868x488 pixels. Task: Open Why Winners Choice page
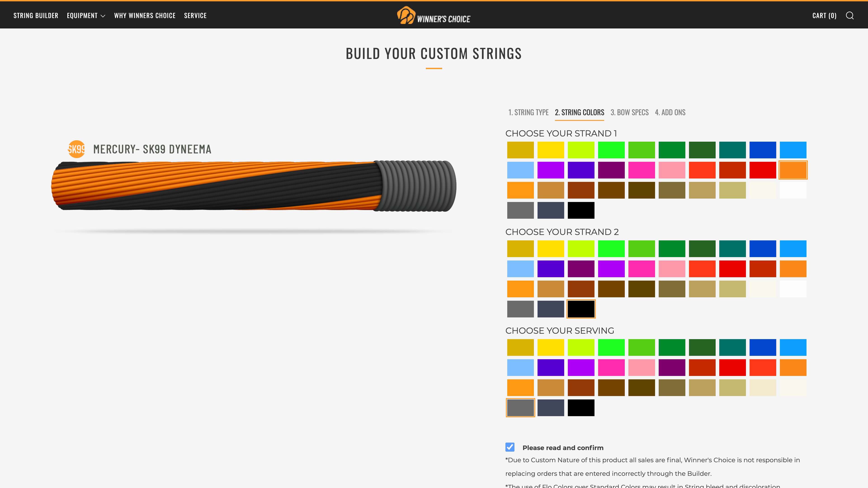pos(145,16)
